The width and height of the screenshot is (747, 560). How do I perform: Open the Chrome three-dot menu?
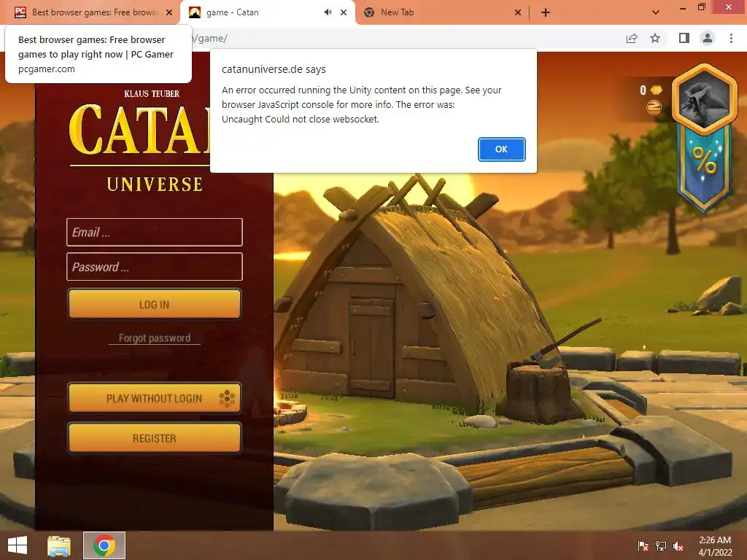(731, 38)
